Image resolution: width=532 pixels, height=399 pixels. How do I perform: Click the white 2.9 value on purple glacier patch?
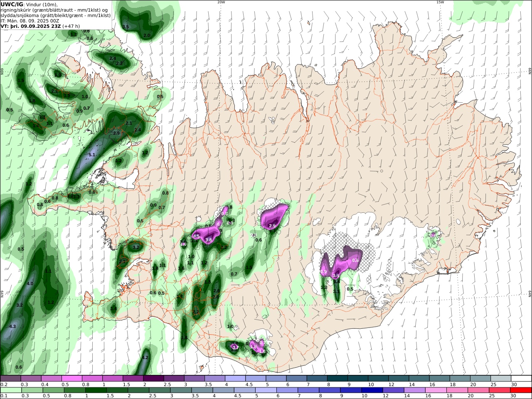[272, 226]
